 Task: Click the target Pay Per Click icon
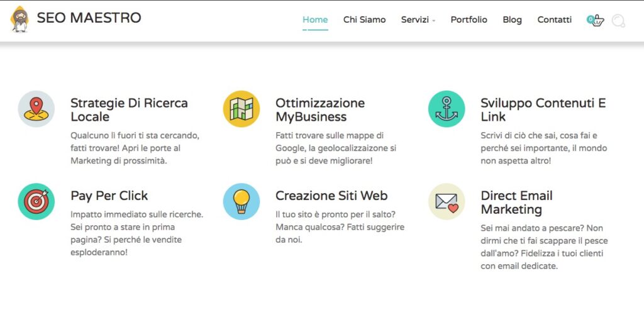point(36,201)
